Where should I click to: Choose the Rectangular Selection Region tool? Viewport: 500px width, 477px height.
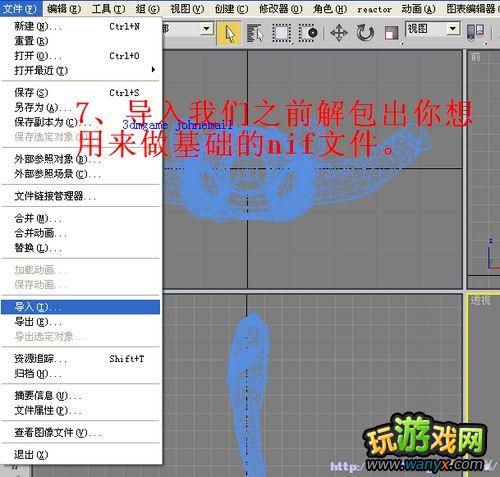(x=282, y=33)
